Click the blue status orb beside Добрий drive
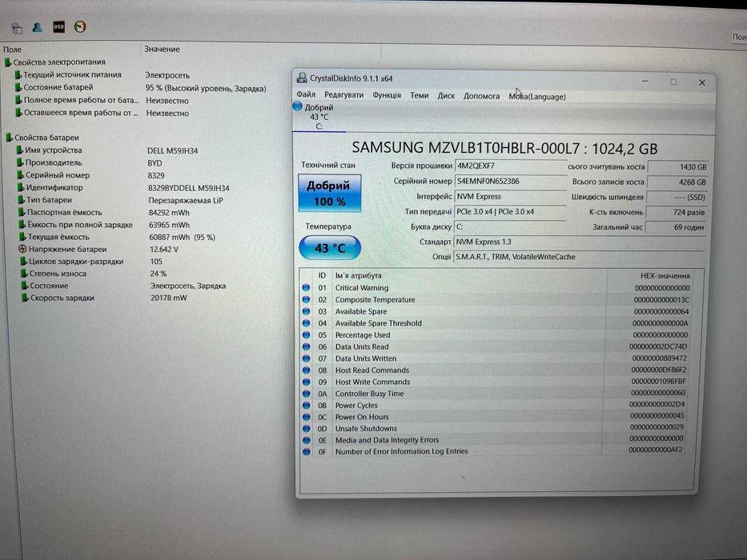The image size is (747, 560). tap(297, 106)
